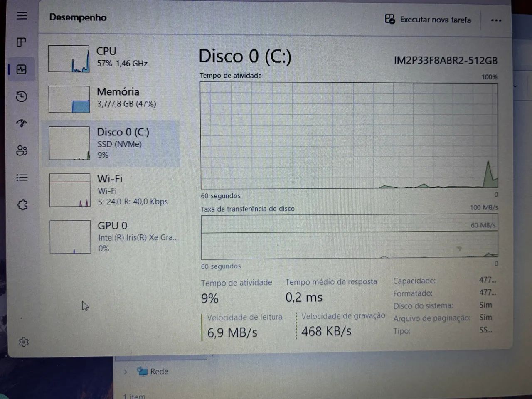The width and height of the screenshot is (532, 399).
Task: Expand the Rede tree item in Explorer
Action: tap(126, 372)
